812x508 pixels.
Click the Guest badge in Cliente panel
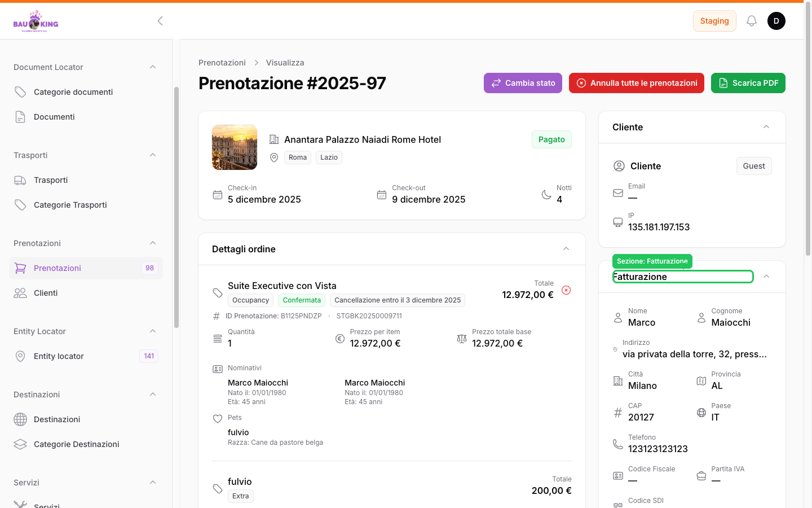pos(754,166)
